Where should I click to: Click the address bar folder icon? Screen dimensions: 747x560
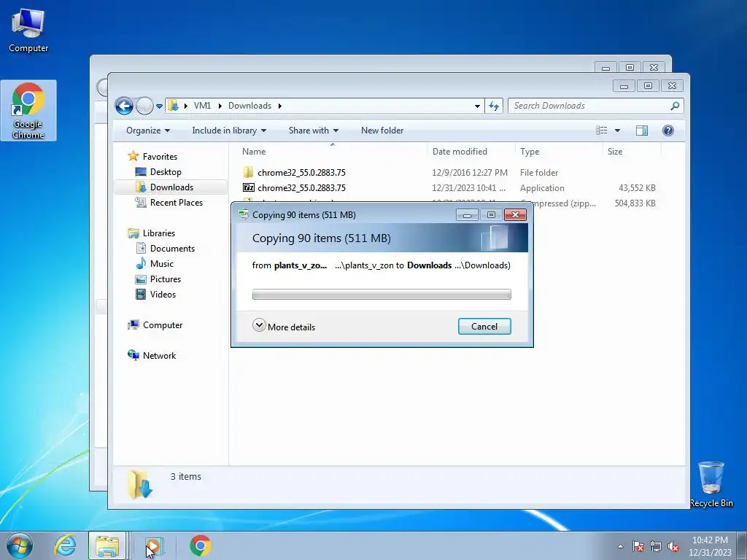coord(174,106)
